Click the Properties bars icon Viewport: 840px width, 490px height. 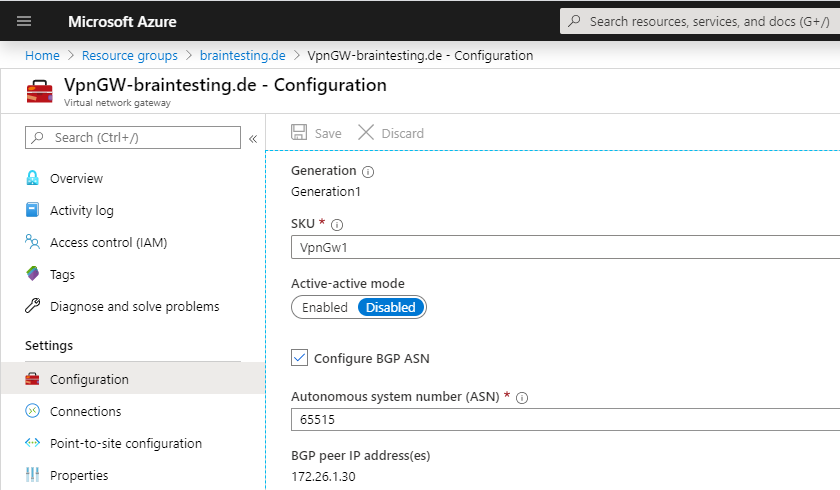point(32,474)
